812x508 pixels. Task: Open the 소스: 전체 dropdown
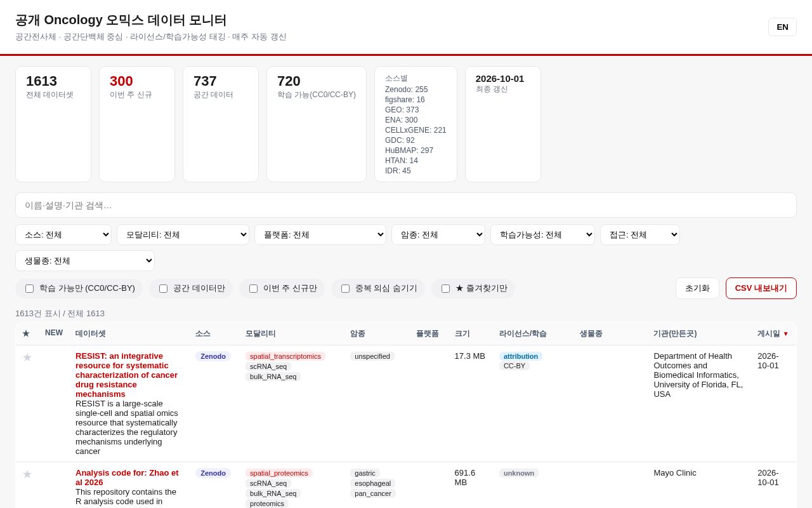(63, 235)
